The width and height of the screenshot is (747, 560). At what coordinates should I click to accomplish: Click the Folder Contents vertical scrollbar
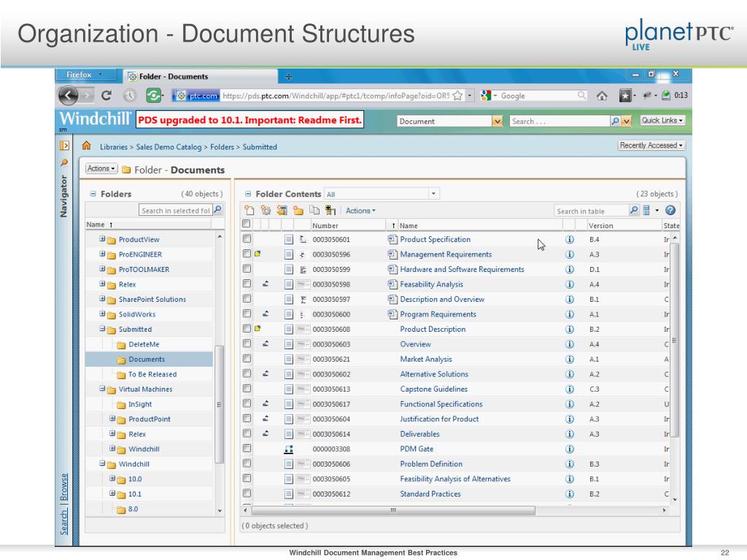(x=674, y=340)
